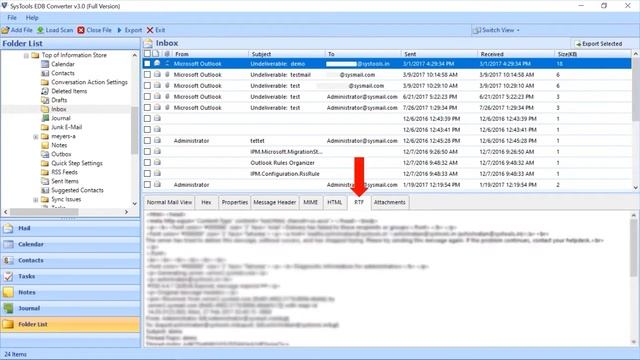
Task: Toggle the select-all checkbox in header
Action: 147,54
